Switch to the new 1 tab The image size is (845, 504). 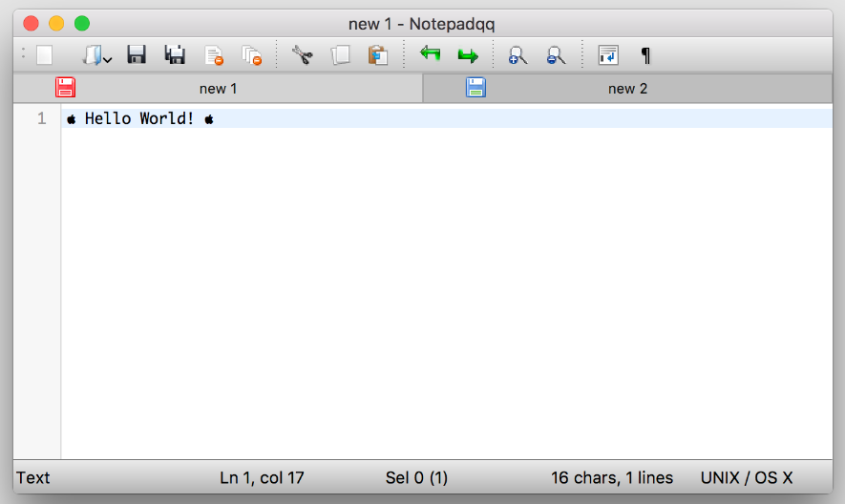coord(218,89)
